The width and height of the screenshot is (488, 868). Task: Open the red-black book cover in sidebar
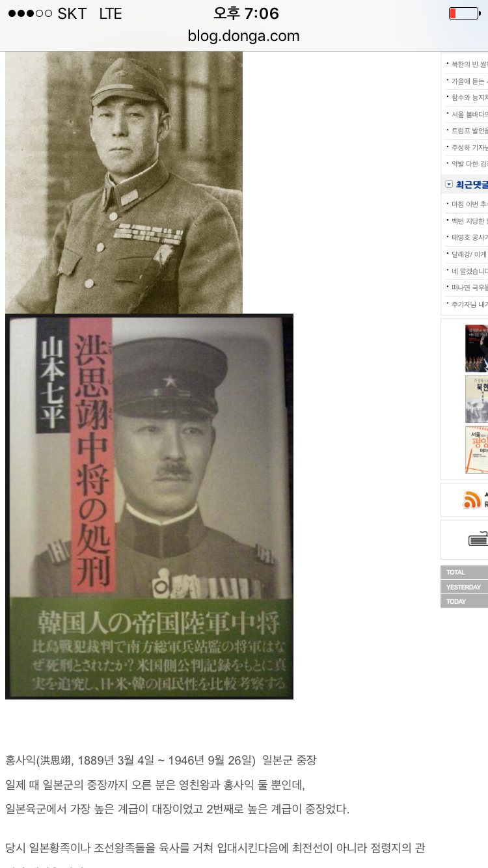coord(476,348)
